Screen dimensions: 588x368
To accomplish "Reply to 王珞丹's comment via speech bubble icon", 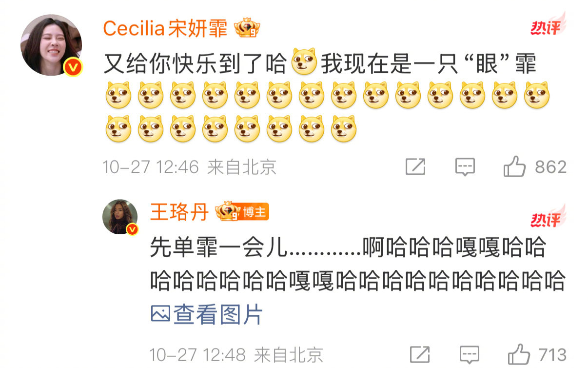I will tap(469, 354).
